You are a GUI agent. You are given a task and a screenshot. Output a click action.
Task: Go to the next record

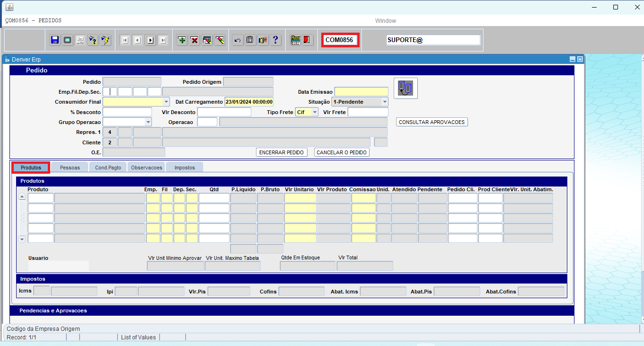[x=150, y=40]
